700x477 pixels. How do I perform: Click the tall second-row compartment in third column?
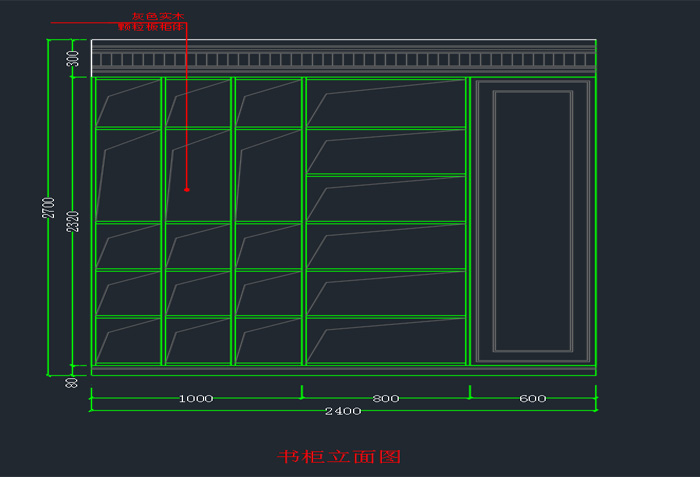tap(268, 175)
